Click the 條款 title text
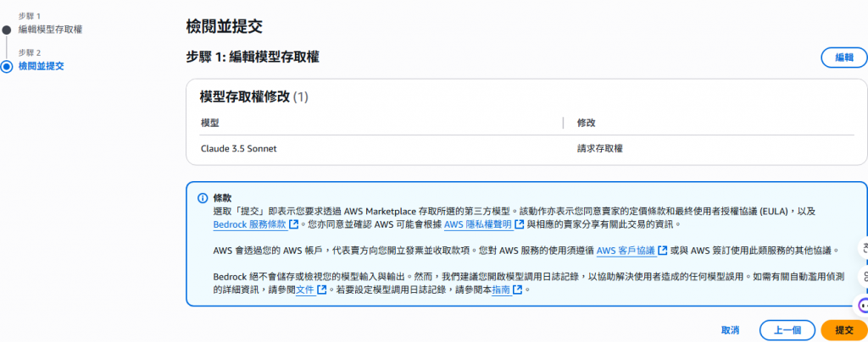The height and width of the screenshot is (342, 868). click(x=222, y=198)
